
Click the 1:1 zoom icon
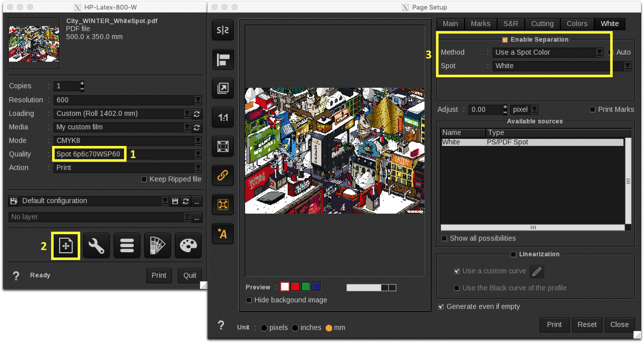[223, 117]
